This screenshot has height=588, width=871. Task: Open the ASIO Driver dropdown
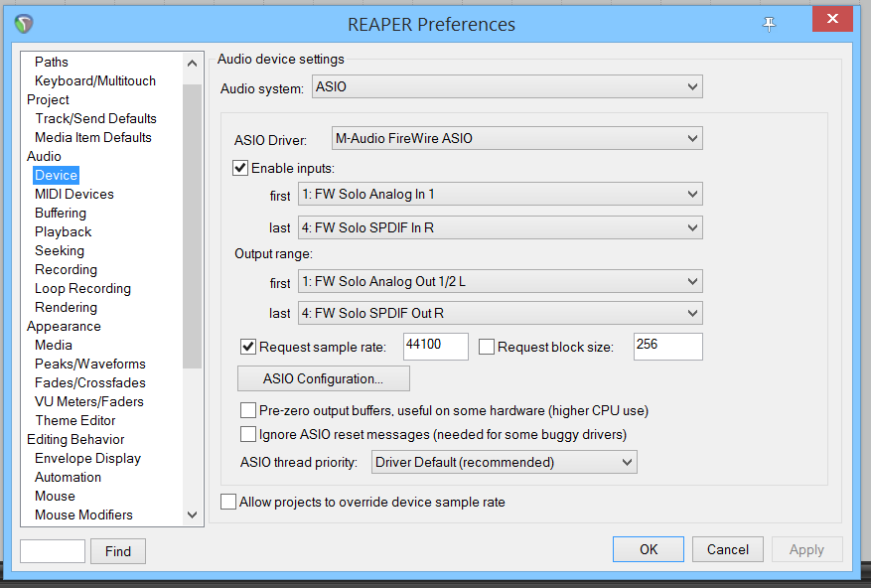click(517, 138)
